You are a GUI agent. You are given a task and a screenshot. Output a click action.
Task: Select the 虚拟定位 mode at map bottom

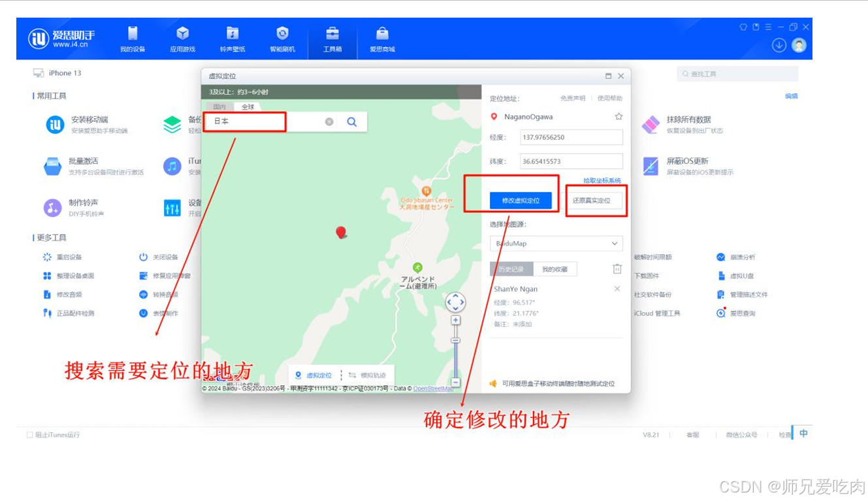coord(313,376)
